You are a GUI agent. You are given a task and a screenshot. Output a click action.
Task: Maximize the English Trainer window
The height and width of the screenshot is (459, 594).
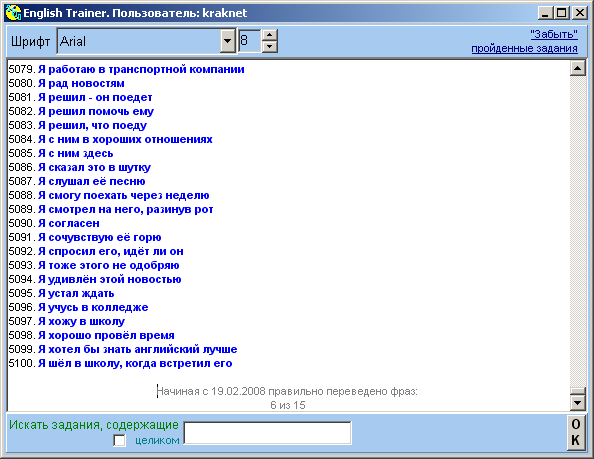tap(561, 13)
